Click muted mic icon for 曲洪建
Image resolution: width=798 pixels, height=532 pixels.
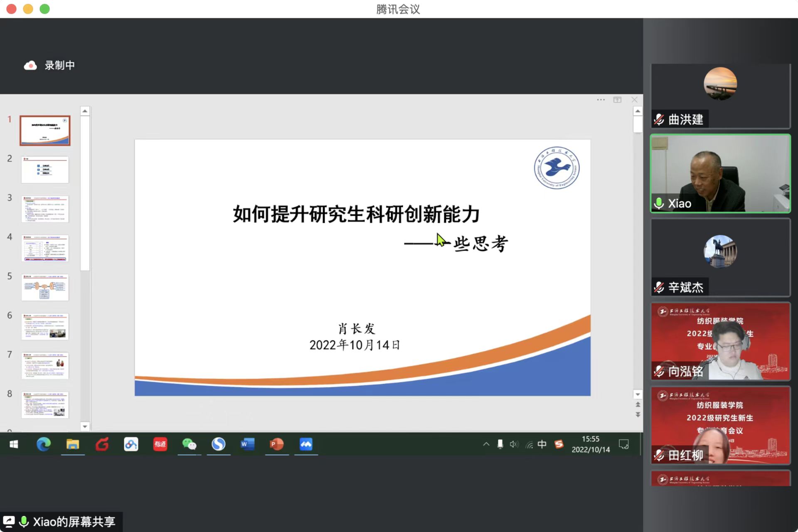pyautogui.click(x=659, y=120)
